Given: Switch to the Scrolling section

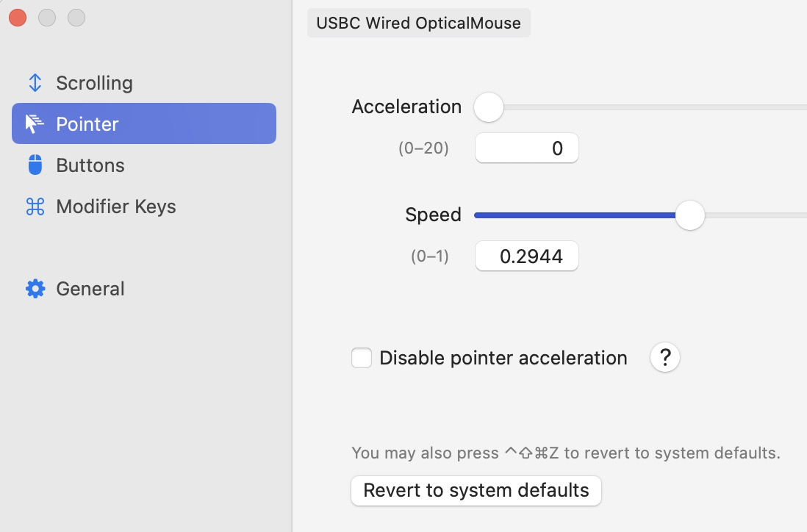Looking at the screenshot, I should point(94,82).
